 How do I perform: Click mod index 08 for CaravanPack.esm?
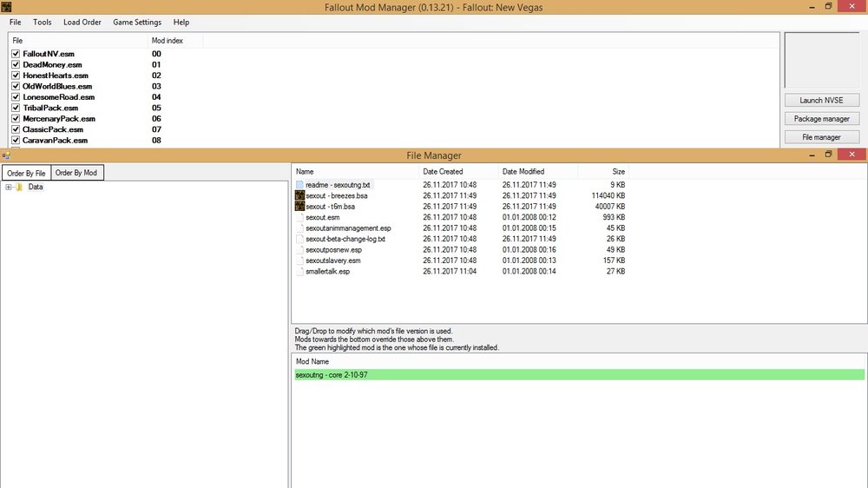coord(156,140)
